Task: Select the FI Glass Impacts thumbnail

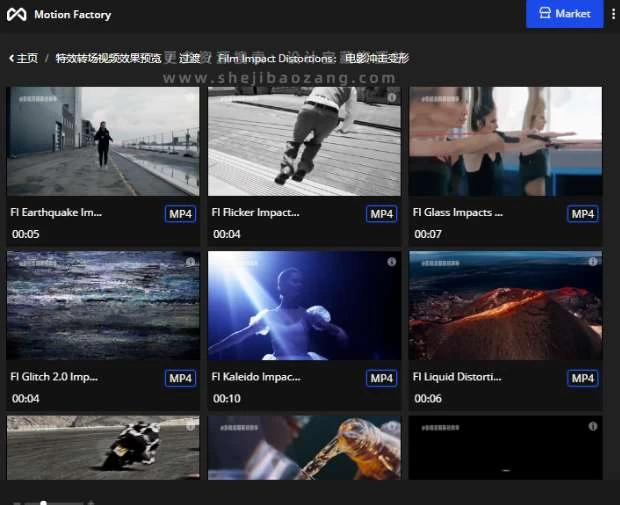Action: click(x=505, y=141)
